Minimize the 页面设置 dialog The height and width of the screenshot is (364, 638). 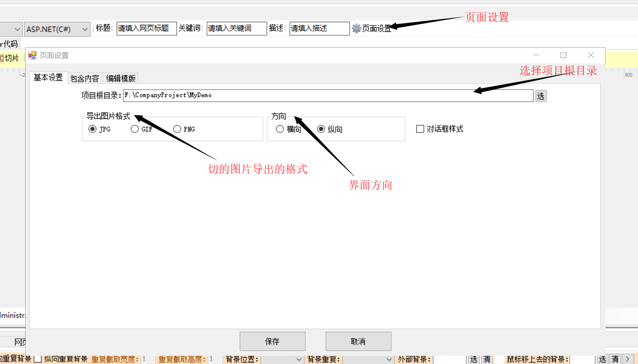pyautogui.click(x=536, y=55)
